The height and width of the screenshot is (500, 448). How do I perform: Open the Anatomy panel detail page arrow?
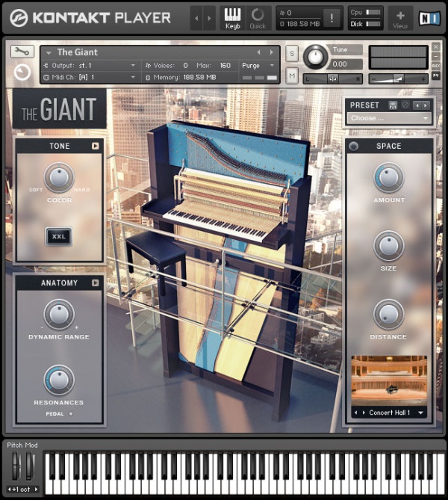point(95,283)
